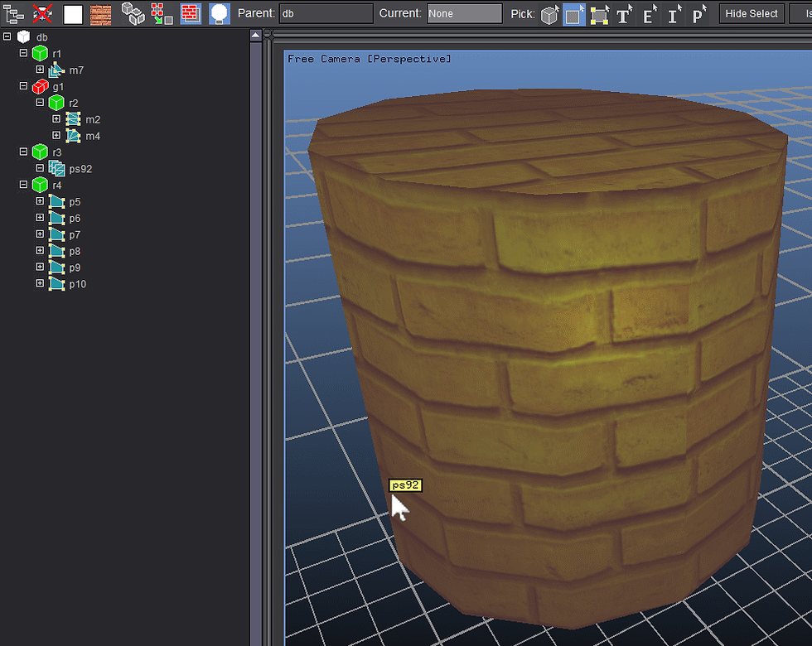812x646 pixels.
Task: Select the Pick E mode icon
Action: coord(650,15)
